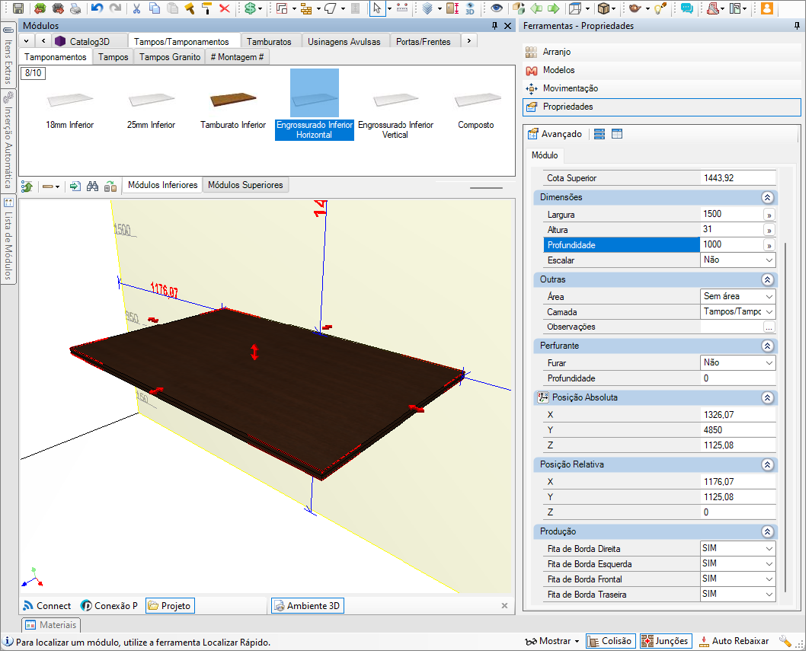This screenshot has width=812, height=657.
Task: Open the Conexão P tab
Action: pos(109,606)
